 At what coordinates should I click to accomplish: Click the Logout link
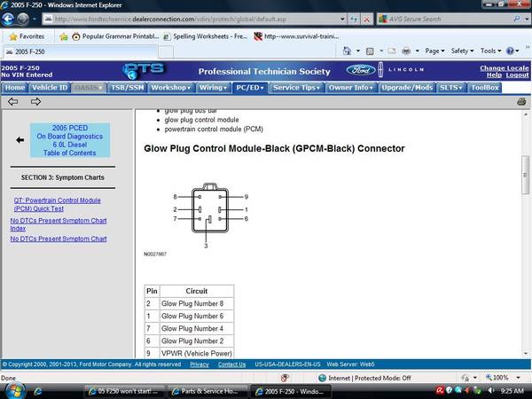coord(517,75)
